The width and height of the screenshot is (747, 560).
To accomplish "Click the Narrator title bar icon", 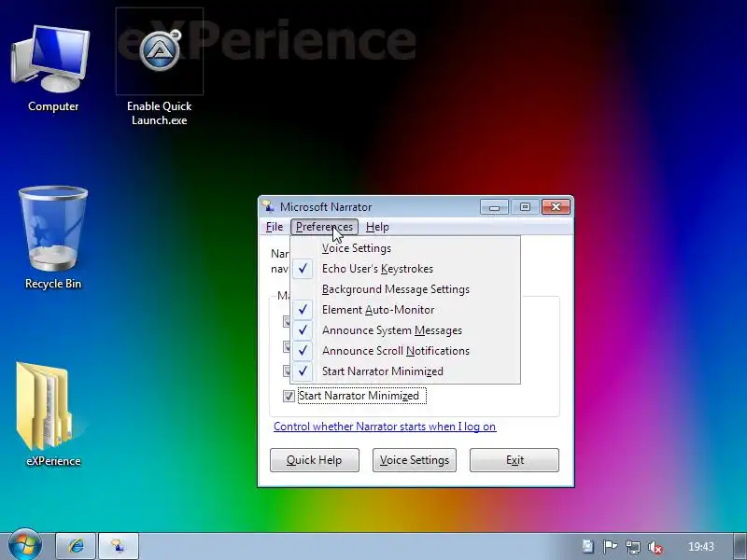I will [x=268, y=206].
